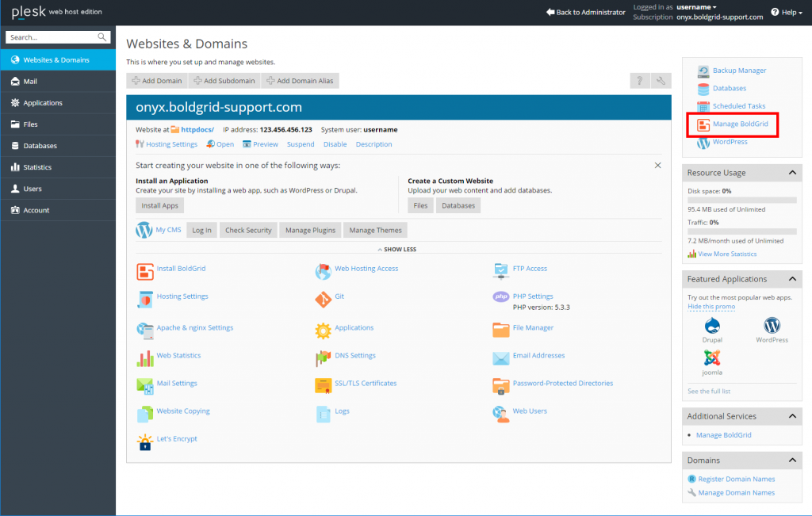
Task: Collapse the Featured Applications panel
Action: 792,279
